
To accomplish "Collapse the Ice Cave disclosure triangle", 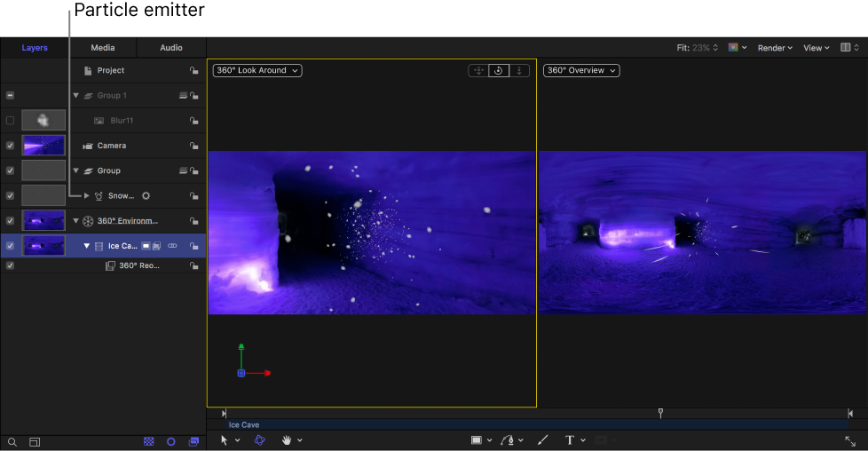I will click(86, 245).
